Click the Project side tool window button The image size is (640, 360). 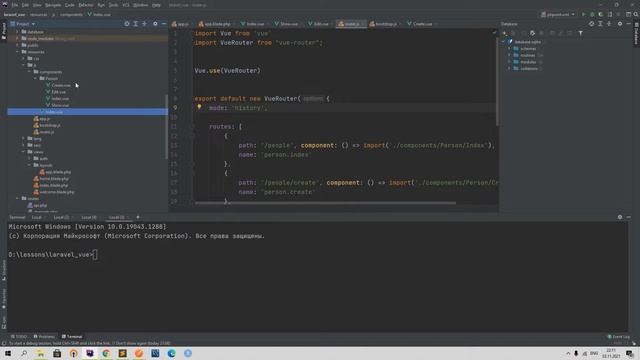coord(4,31)
